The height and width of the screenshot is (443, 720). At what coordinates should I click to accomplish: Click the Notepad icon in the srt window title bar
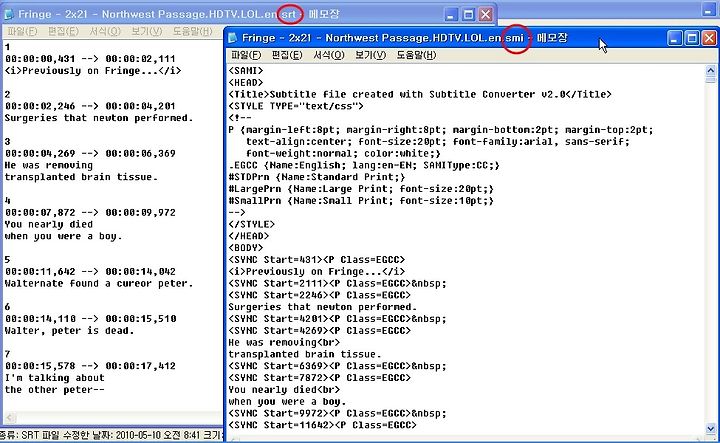point(9,14)
